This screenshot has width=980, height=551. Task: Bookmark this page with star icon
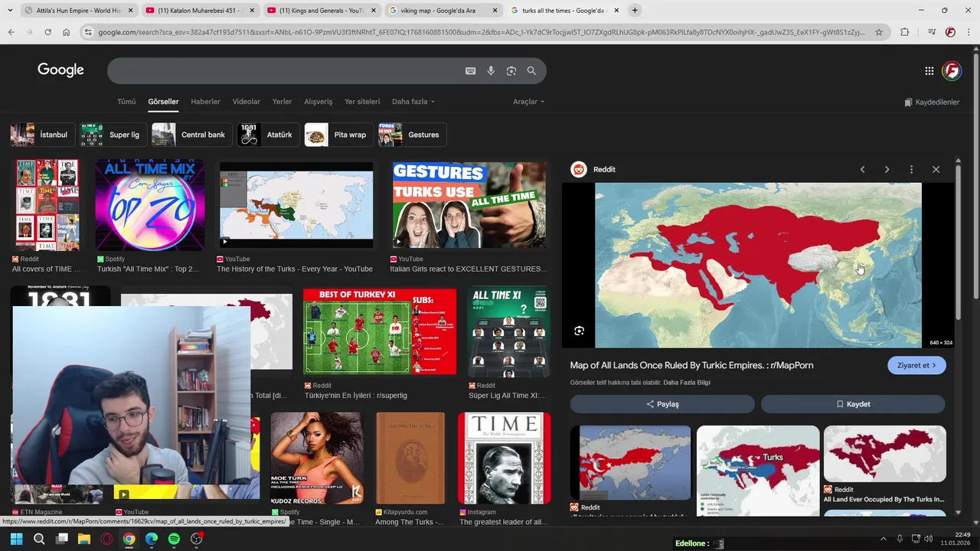[x=879, y=32]
